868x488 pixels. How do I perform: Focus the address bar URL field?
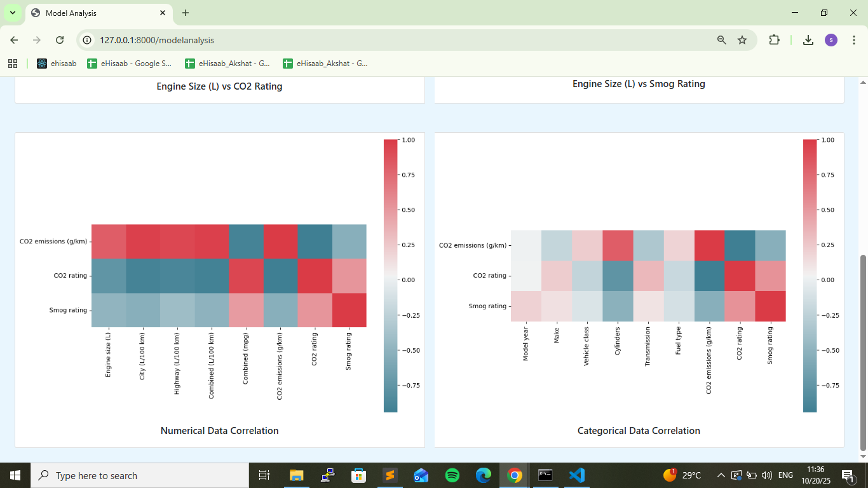point(381,40)
